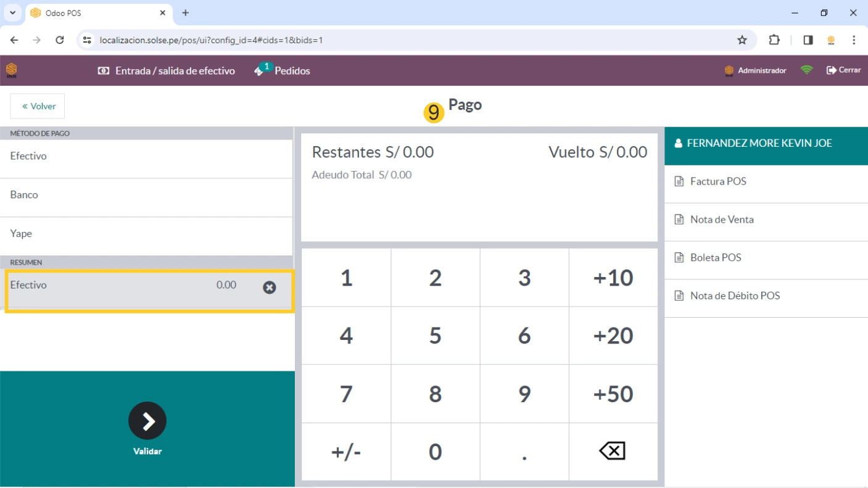Click the Validar arrow button
This screenshot has height=488, width=868.
click(147, 421)
